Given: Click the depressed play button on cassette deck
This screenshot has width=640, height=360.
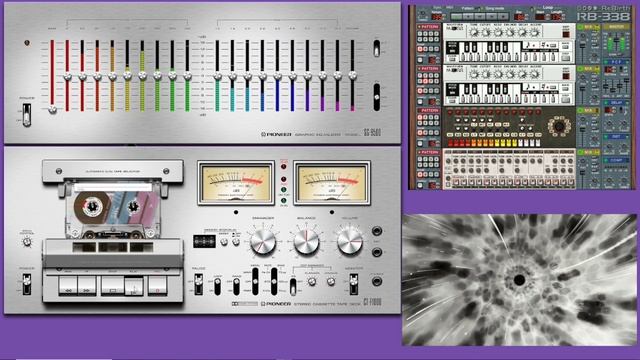Looking at the screenshot, I should (134, 286).
